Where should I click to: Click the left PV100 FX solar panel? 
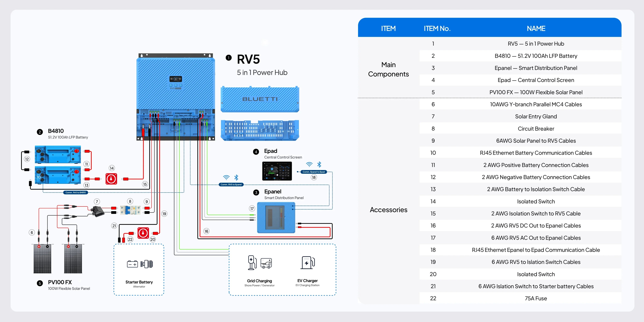pos(43,259)
